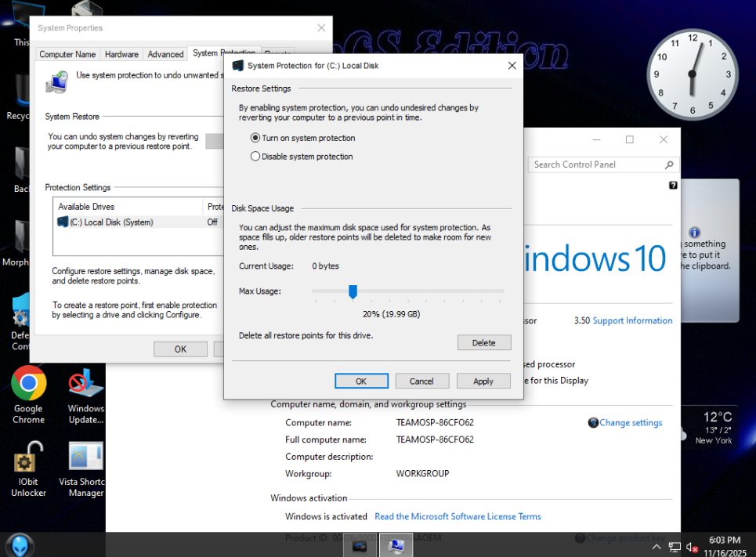Viewport: 756px width, 557px height.
Task: Open Windows Update desktop shortcut
Action: pos(86,395)
